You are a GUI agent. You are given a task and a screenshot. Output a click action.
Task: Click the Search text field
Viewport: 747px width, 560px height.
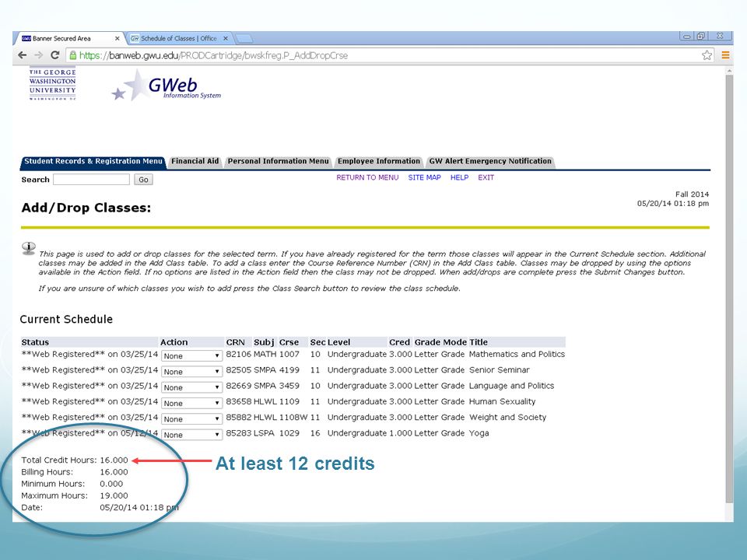pyautogui.click(x=92, y=179)
